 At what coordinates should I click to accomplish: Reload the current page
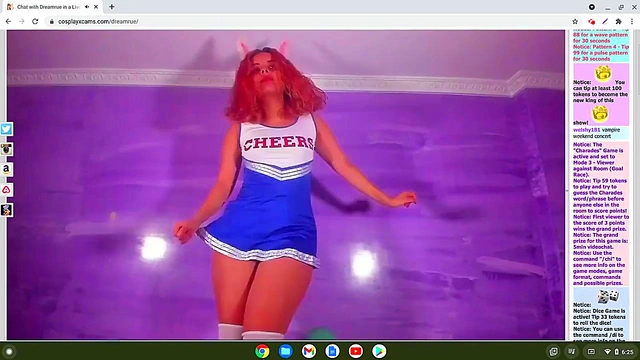(x=35, y=21)
